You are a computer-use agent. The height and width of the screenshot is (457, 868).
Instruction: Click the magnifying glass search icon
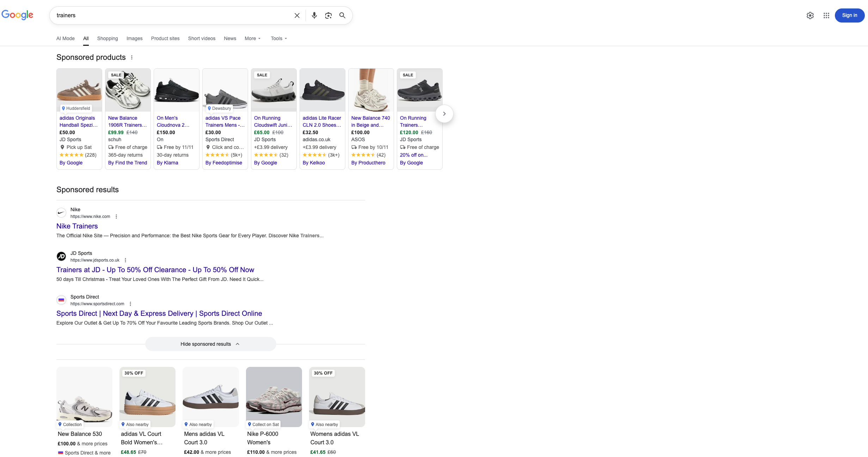click(342, 15)
